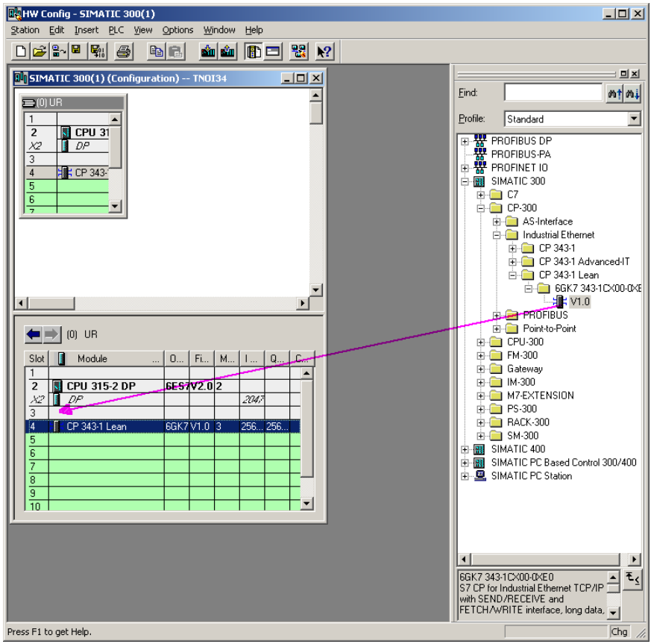Viewport: 651px width, 644px height.
Task: Click the Configure Network icon
Action: pyautogui.click(x=299, y=51)
